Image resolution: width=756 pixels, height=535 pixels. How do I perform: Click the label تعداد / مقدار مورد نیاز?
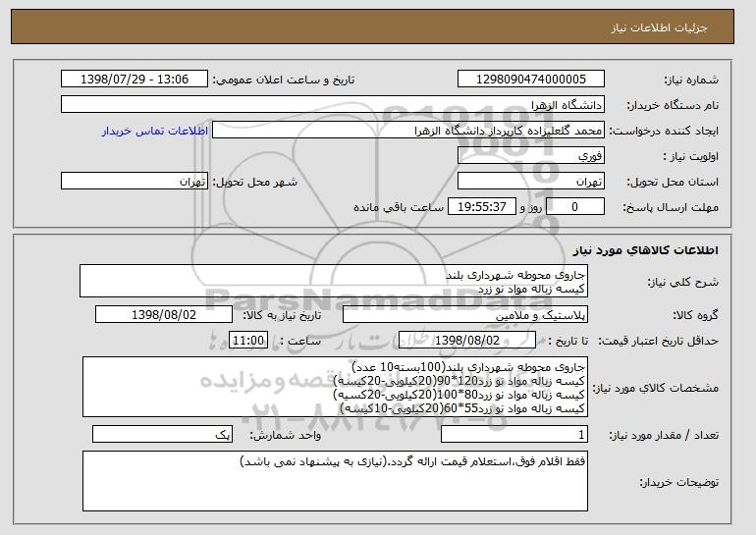(664, 435)
